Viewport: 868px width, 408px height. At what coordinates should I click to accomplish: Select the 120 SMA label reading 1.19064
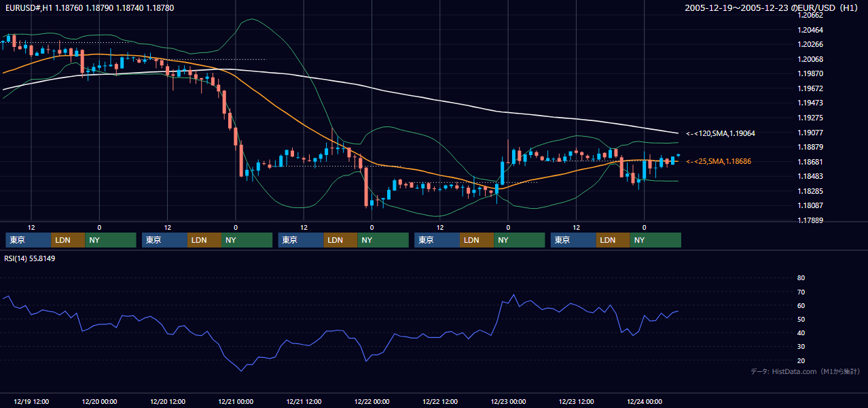tap(721, 133)
